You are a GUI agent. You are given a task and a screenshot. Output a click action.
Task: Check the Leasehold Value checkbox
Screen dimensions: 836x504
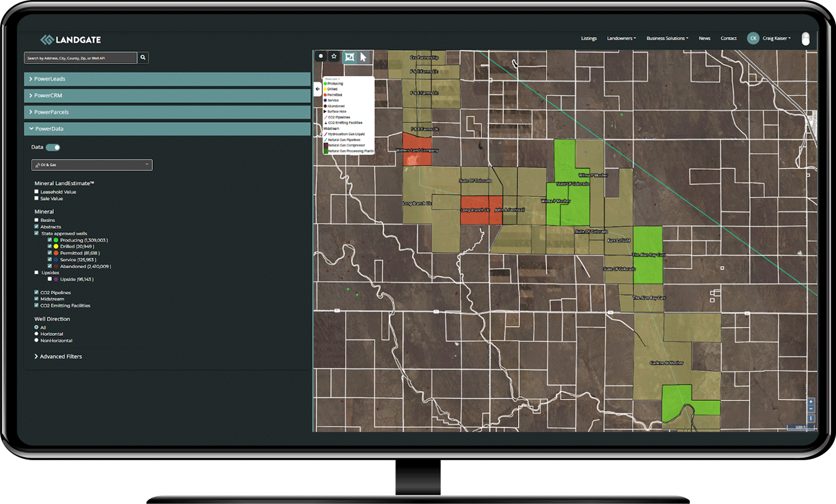click(x=37, y=191)
